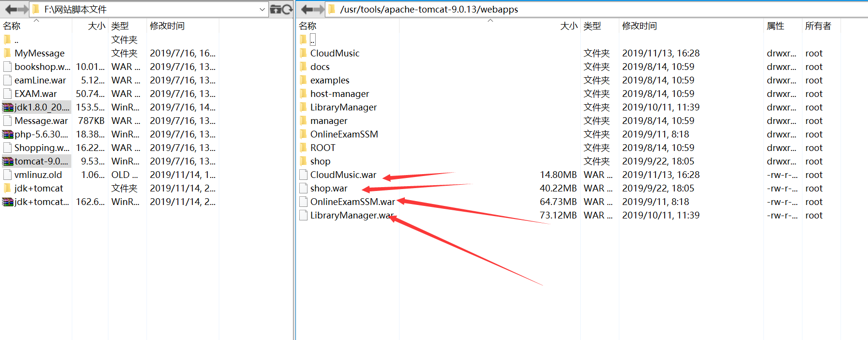Select the shop.war file icon

pyautogui.click(x=303, y=188)
